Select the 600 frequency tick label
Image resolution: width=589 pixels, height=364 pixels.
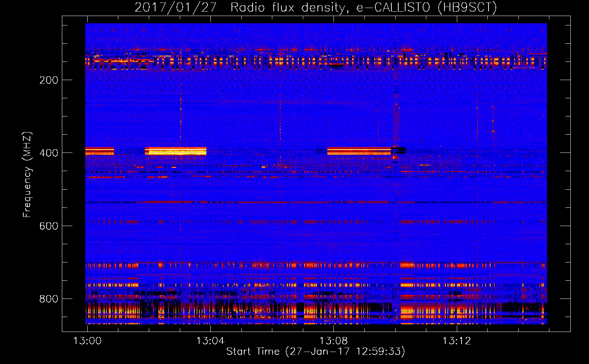[49, 226]
